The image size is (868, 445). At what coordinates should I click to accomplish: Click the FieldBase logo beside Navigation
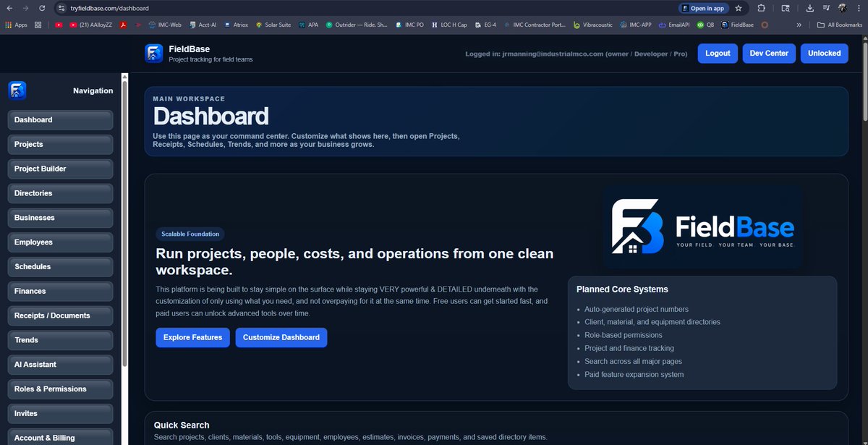coord(17,90)
